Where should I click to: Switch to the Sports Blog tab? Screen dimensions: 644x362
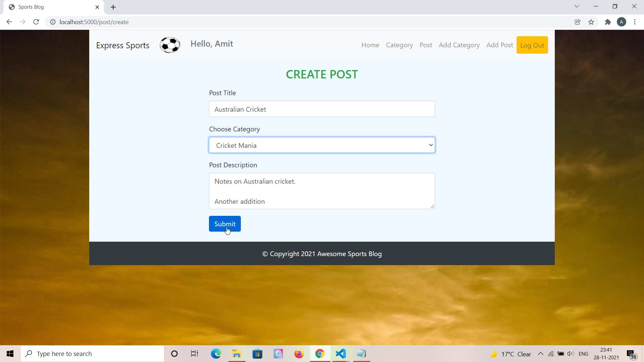coord(50,7)
